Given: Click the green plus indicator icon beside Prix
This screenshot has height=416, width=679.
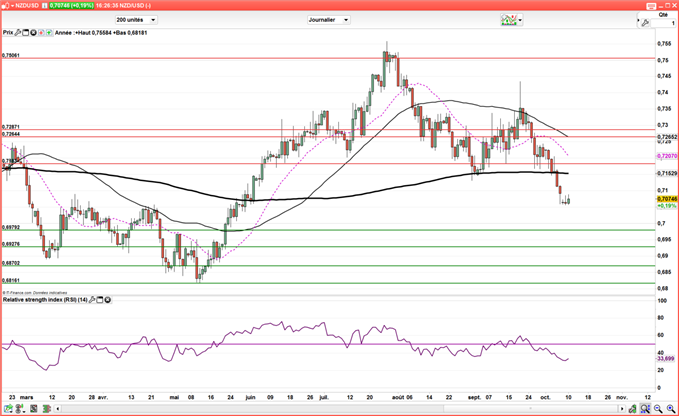Looking at the screenshot, I should 49,32.
